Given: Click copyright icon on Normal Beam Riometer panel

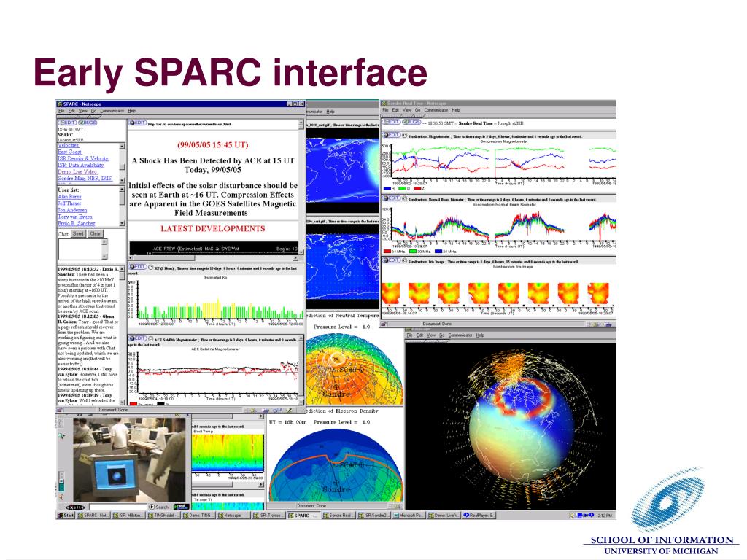Looking at the screenshot, I should 404,198.
